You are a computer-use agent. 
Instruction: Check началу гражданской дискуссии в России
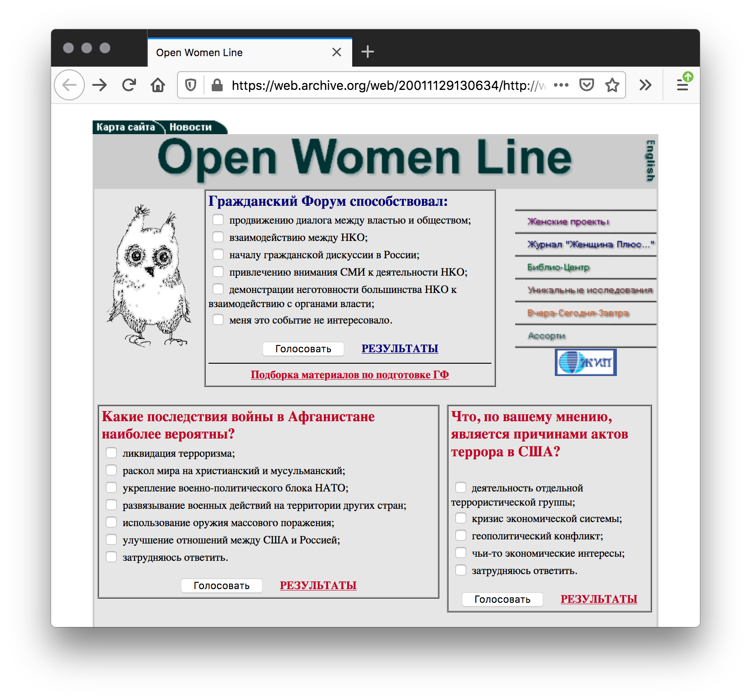[x=218, y=255]
